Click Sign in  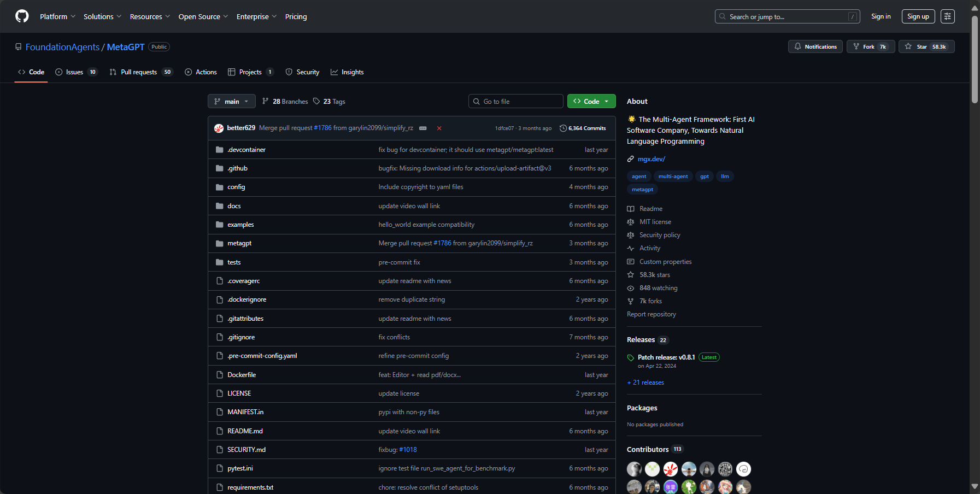881,16
